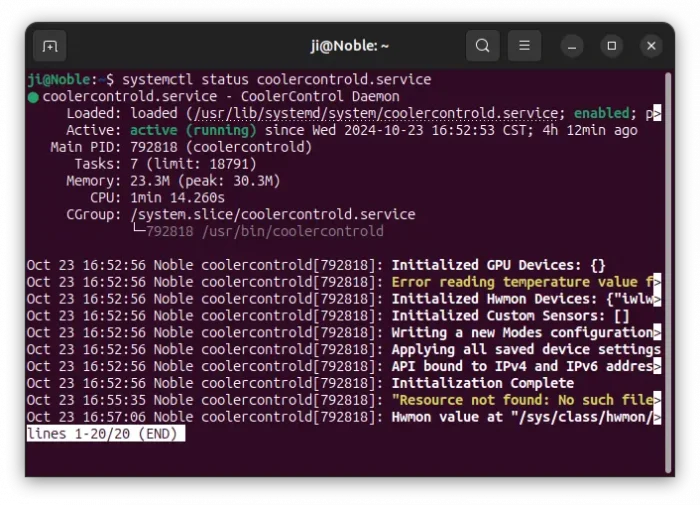This screenshot has height=505, width=700.
Task: Click the coolercontrold.service unit file path
Action: pyautogui.click(x=375, y=113)
